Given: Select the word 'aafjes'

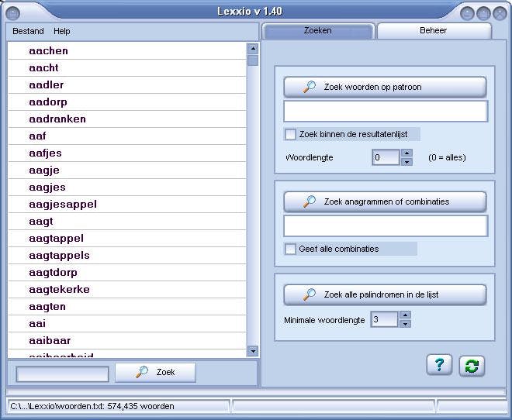Looking at the screenshot, I should click(x=127, y=153).
